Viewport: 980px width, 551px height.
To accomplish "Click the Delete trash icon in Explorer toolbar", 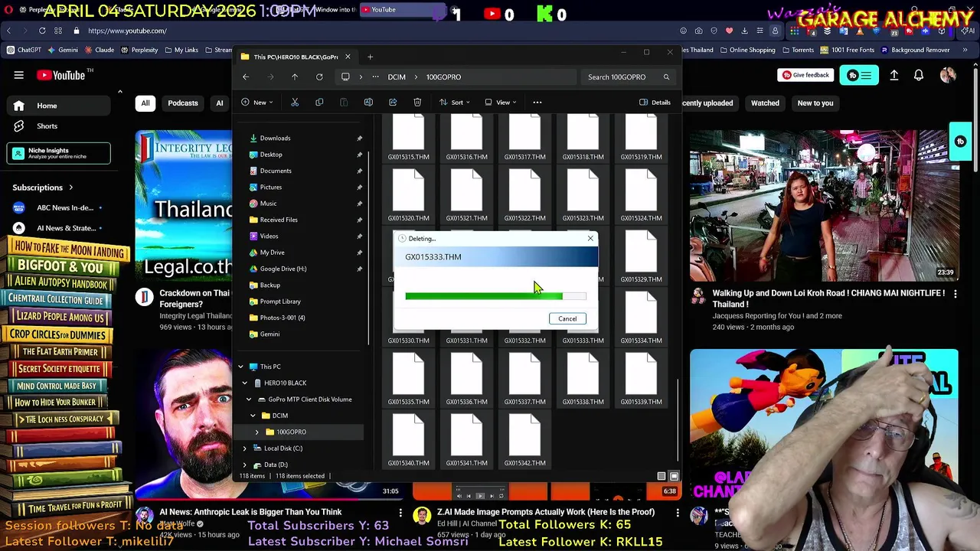I will point(417,103).
